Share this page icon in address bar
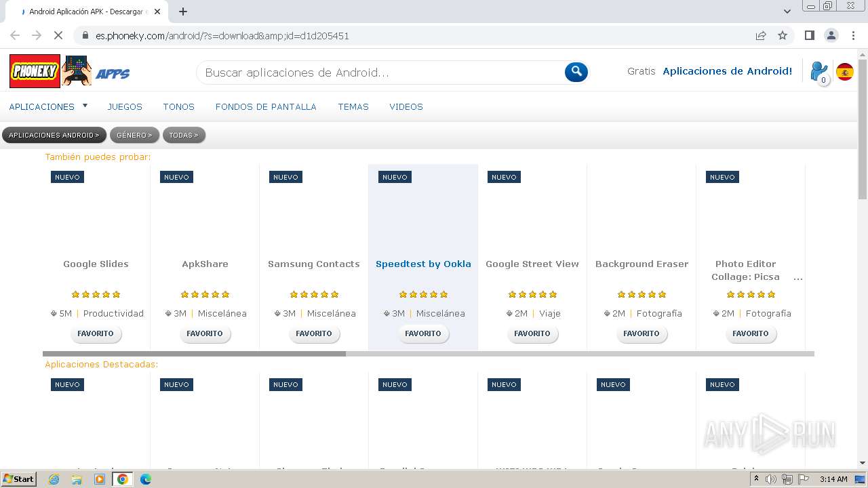This screenshot has height=488, width=868. click(761, 35)
